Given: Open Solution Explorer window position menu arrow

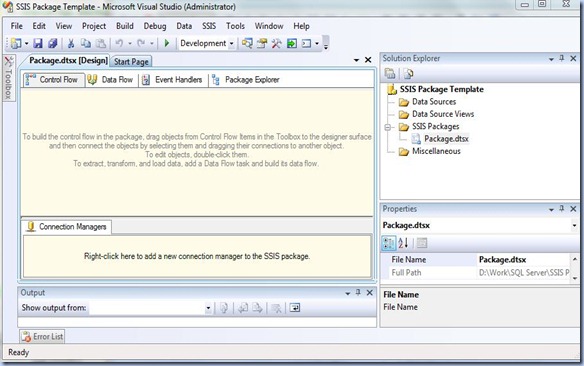Looking at the screenshot, I should point(551,59).
